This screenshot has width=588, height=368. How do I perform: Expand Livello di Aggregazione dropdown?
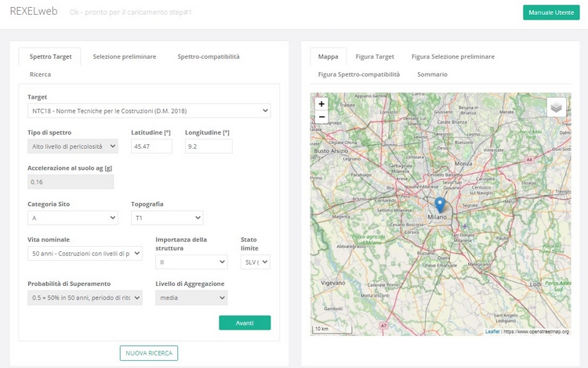tap(191, 298)
